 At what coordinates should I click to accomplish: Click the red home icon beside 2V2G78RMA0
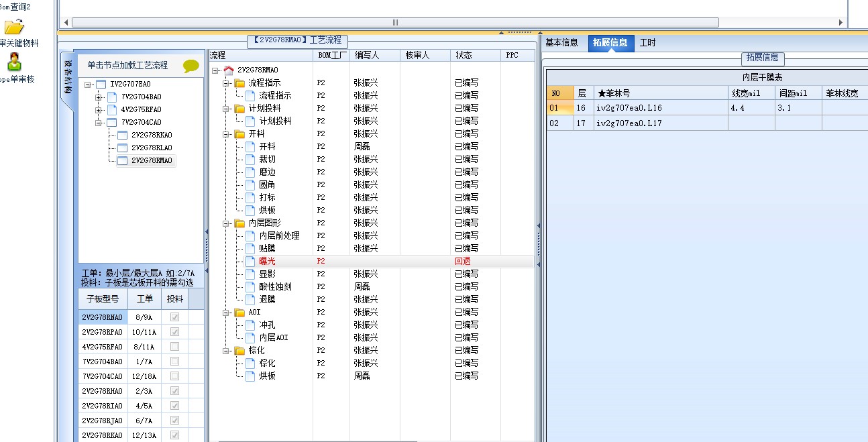point(229,70)
